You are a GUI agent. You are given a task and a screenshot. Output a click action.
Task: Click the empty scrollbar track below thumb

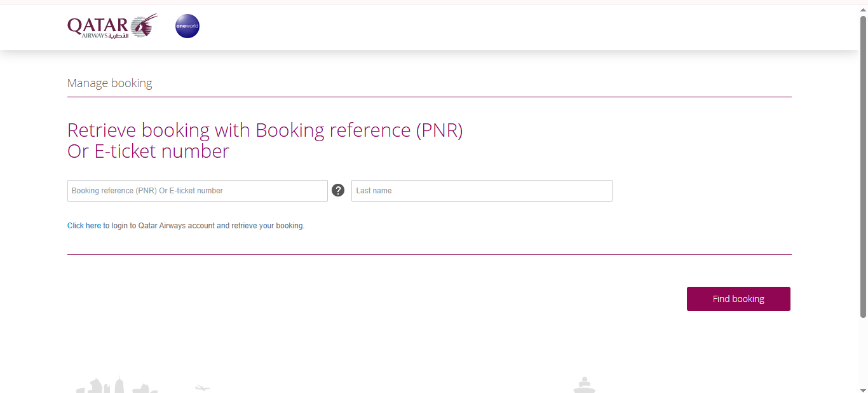863,350
